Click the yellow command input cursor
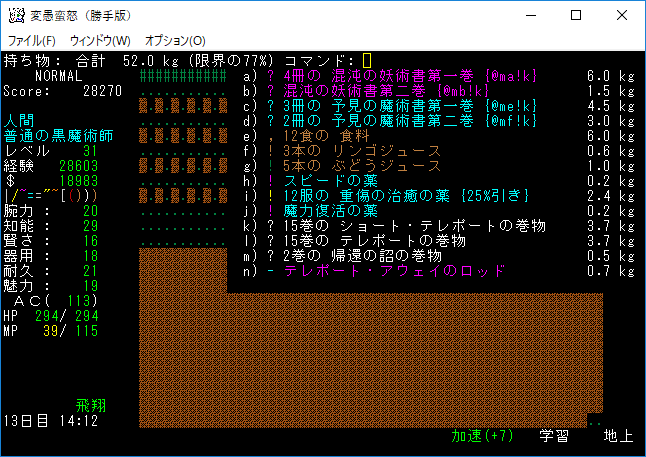 [367, 61]
